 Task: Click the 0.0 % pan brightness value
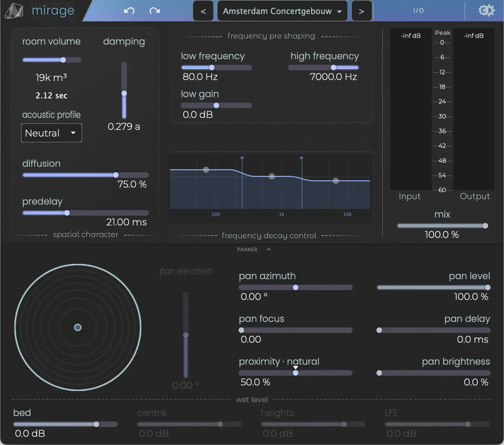(x=476, y=382)
